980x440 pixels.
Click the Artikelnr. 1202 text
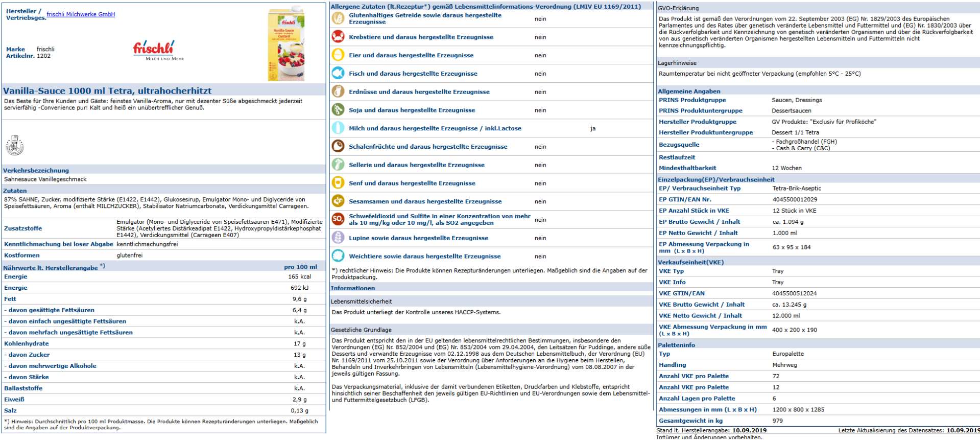click(28, 56)
